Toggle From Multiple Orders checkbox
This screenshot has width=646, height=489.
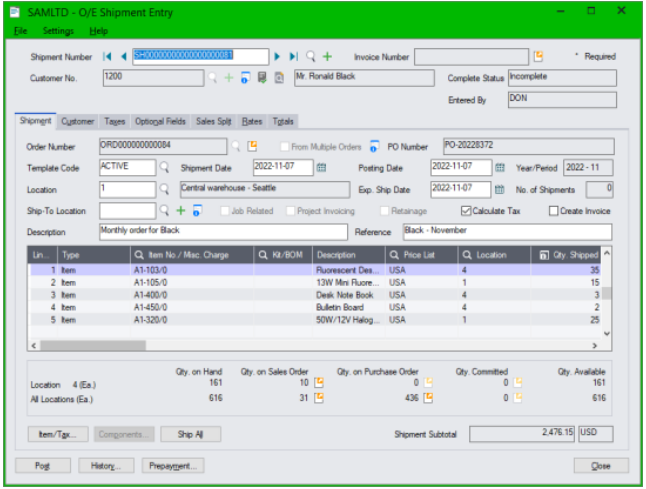[x=284, y=147]
